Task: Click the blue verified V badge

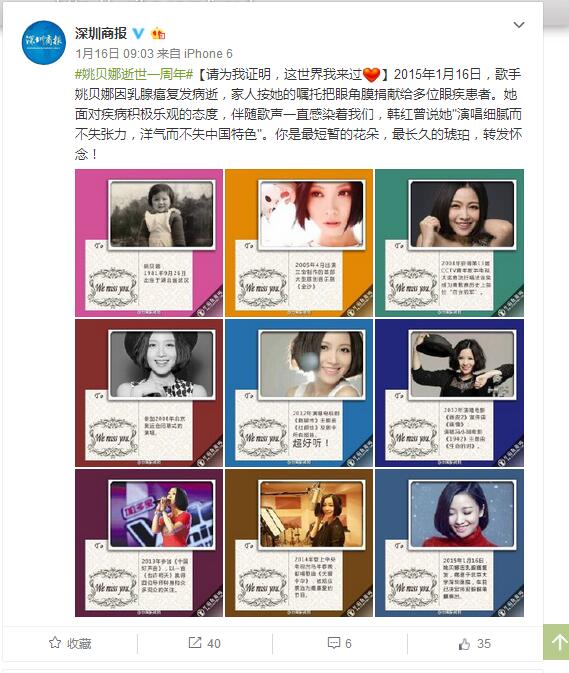Action: 138,33
